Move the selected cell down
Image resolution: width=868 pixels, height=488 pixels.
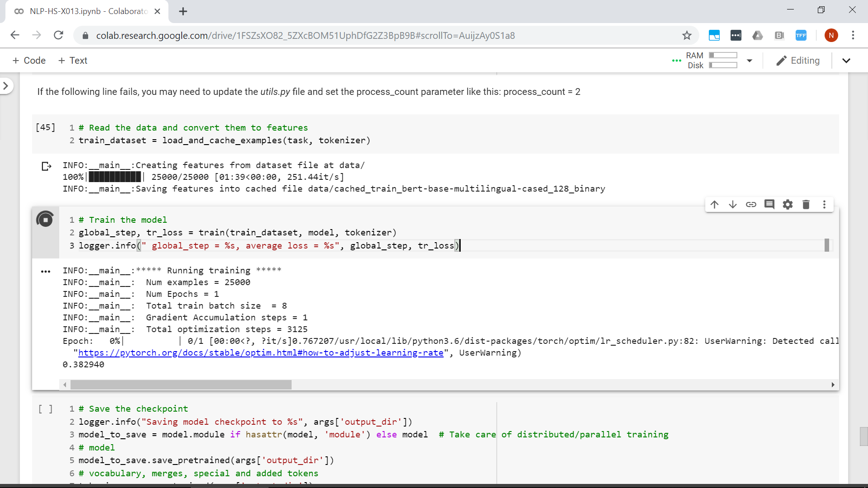tap(733, 204)
